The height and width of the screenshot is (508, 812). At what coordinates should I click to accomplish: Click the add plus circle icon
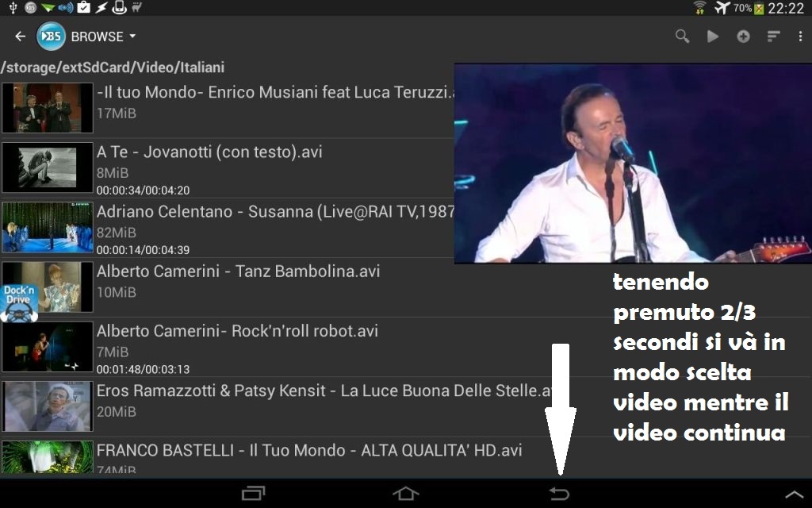[x=743, y=37]
